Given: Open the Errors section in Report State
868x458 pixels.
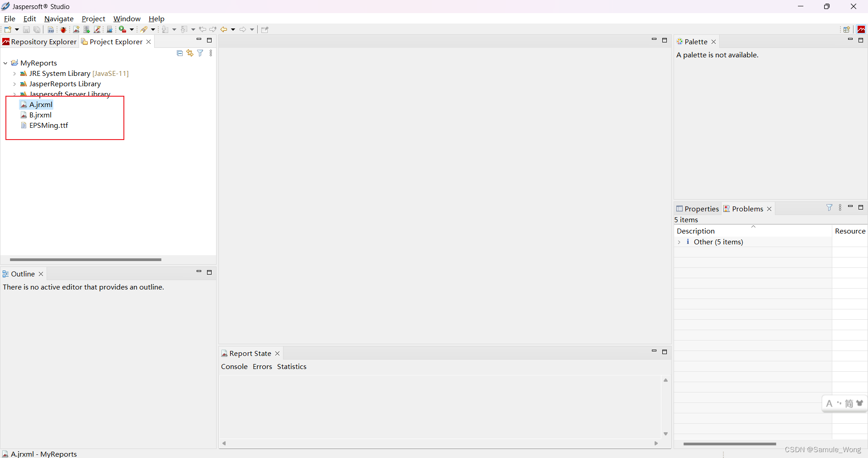Looking at the screenshot, I should pos(262,367).
